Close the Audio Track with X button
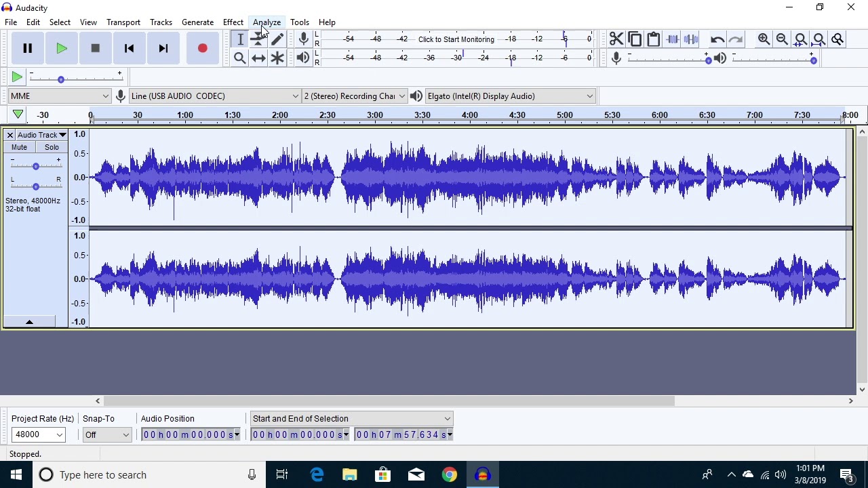The width and height of the screenshot is (868, 488). (10, 135)
